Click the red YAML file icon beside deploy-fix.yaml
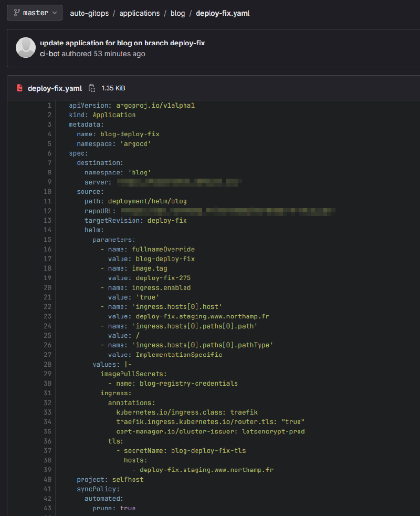420x516 pixels. [19, 88]
